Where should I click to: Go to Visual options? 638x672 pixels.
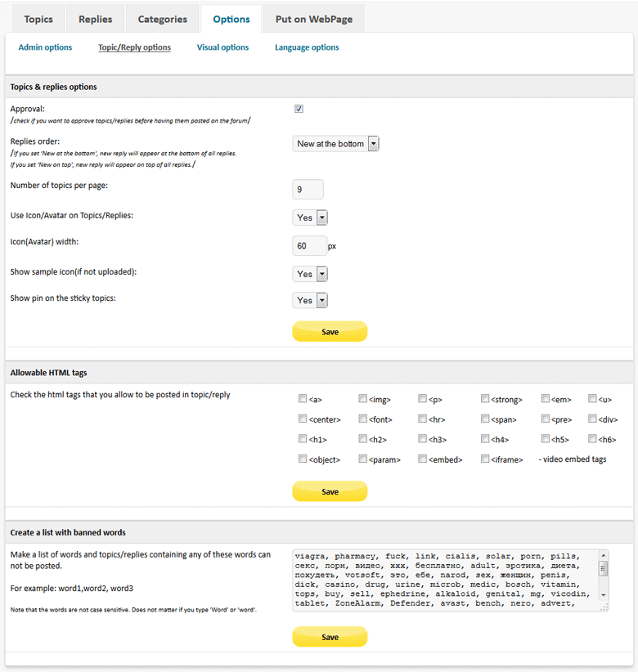click(223, 47)
